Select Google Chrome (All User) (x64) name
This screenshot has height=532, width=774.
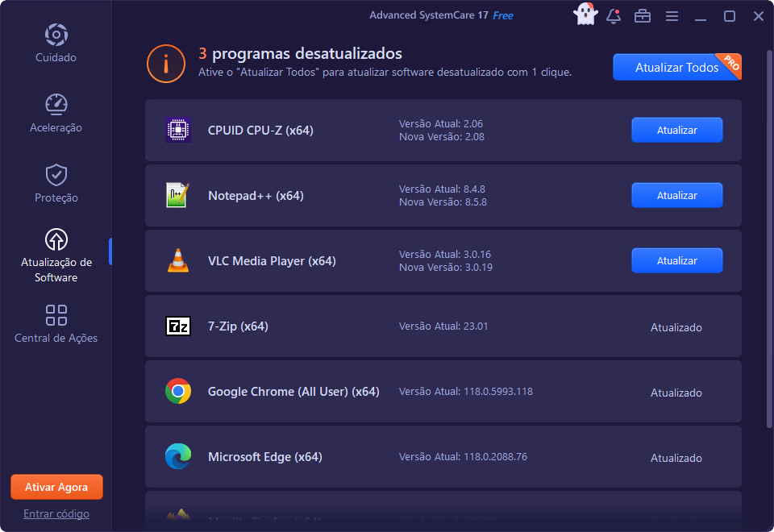pyautogui.click(x=293, y=392)
